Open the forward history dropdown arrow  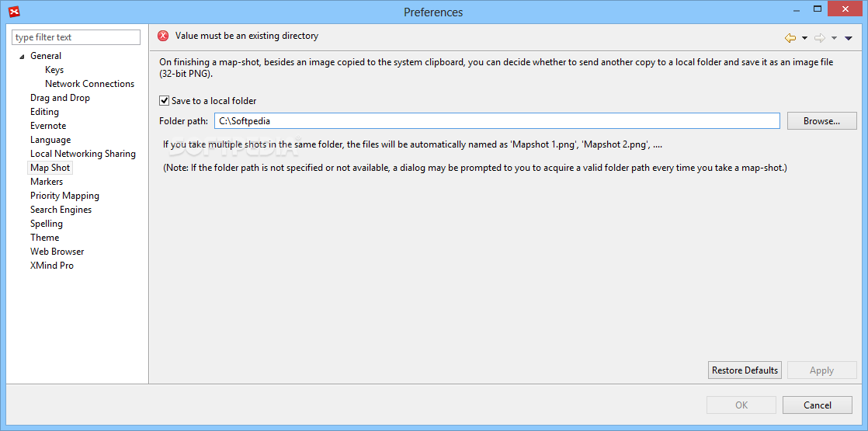[x=834, y=38]
